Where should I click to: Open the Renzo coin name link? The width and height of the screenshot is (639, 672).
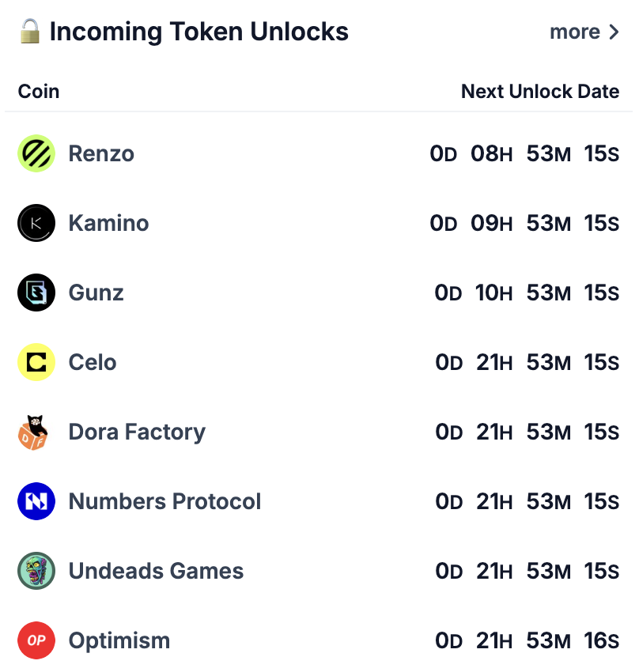pyautogui.click(x=101, y=153)
